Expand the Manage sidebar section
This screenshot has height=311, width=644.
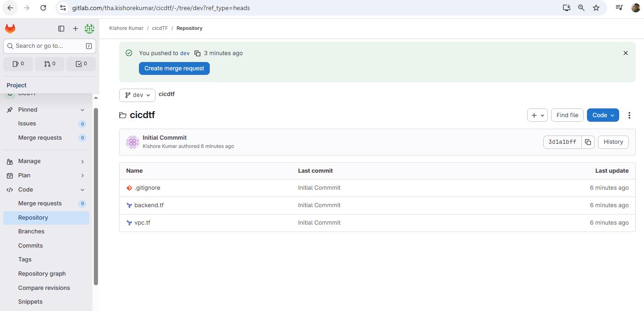[46, 161]
